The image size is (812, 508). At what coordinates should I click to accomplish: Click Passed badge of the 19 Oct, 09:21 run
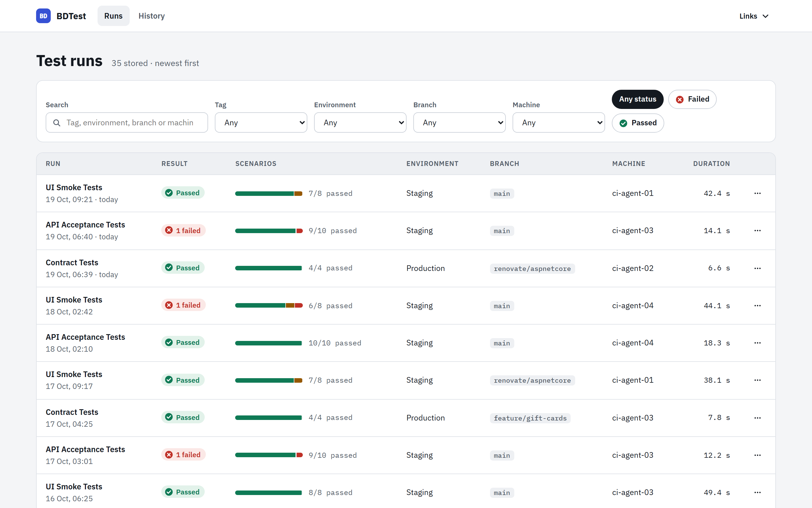coord(182,192)
